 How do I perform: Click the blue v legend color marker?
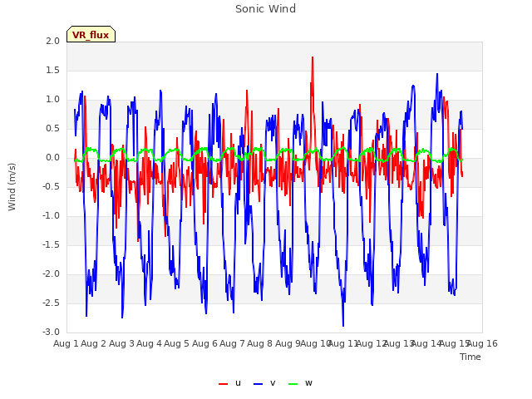(259, 384)
